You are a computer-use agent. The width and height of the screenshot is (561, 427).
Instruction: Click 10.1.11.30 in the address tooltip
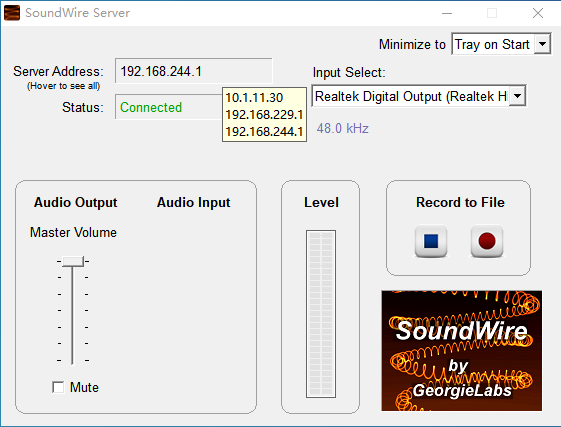[254, 98]
